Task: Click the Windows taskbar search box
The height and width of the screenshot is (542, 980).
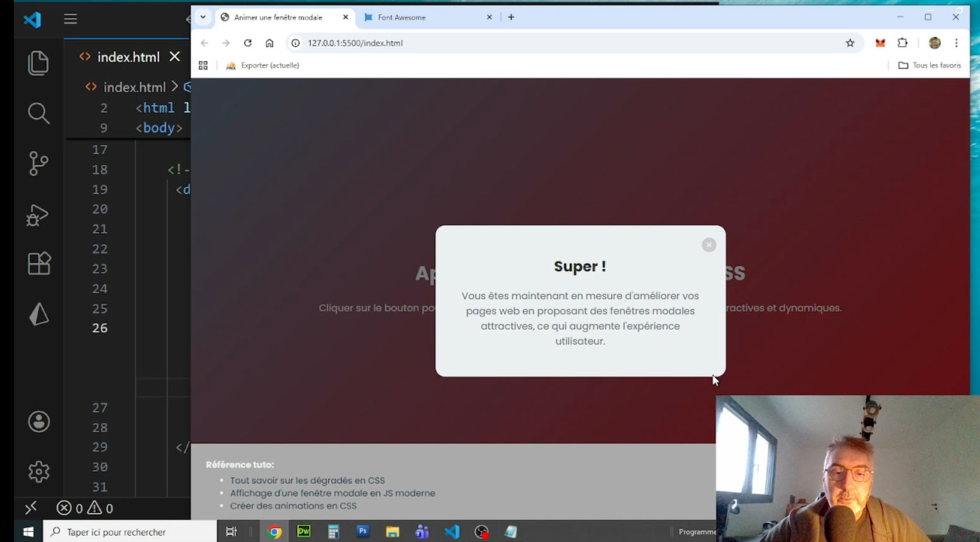Action: point(130,532)
